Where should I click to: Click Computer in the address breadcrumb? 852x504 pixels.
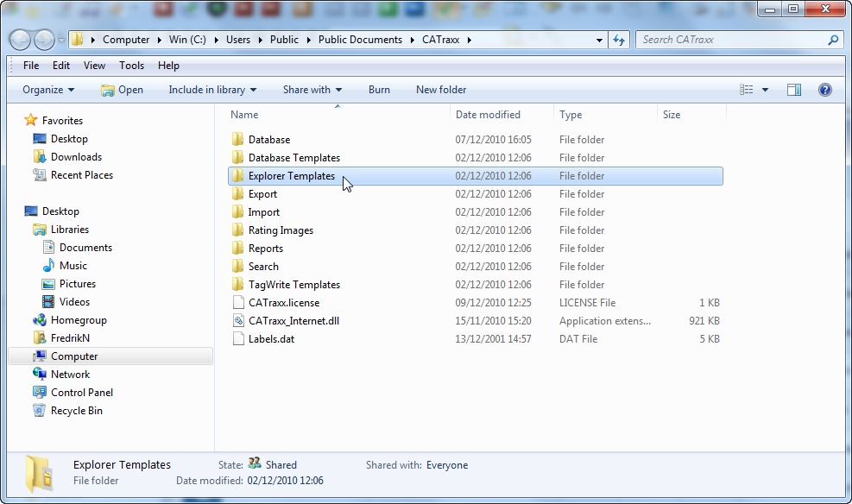coord(126,40)
